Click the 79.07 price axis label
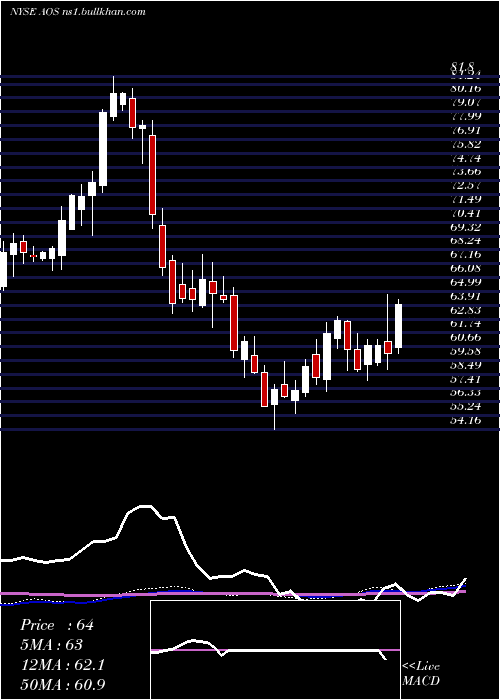The image size is (500, 700). pos(466,102)
